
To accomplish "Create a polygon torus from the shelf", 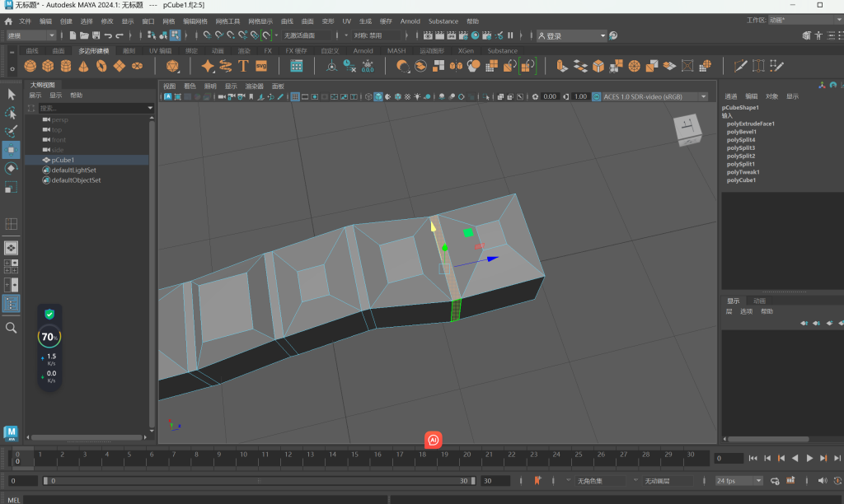I will pos(101,66).
